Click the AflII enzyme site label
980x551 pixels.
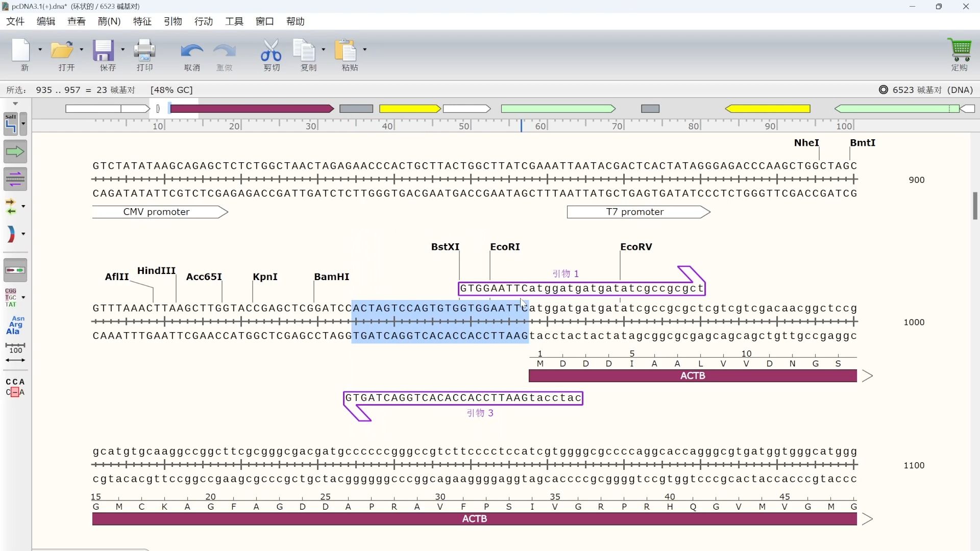pos(117,277)
